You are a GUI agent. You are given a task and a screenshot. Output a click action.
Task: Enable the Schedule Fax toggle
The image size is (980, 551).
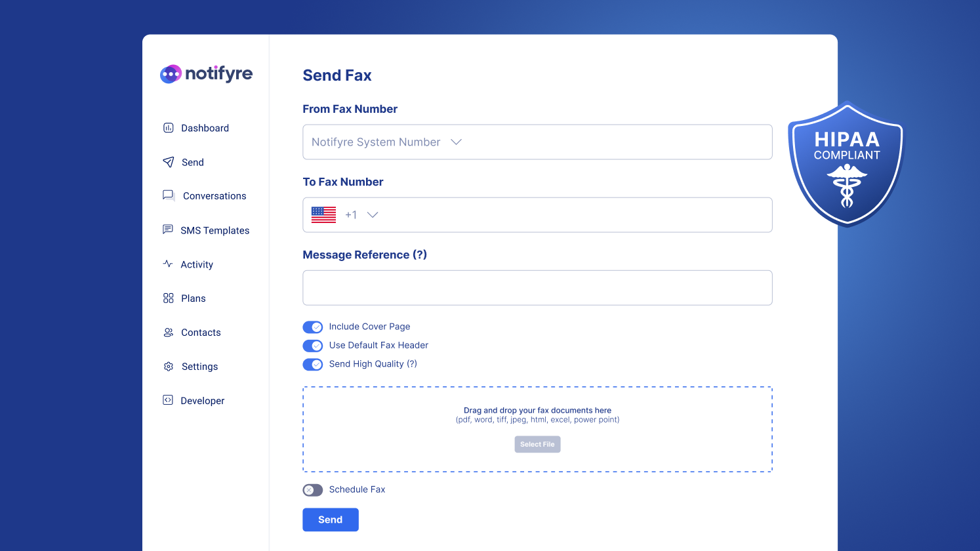[313, 490]
